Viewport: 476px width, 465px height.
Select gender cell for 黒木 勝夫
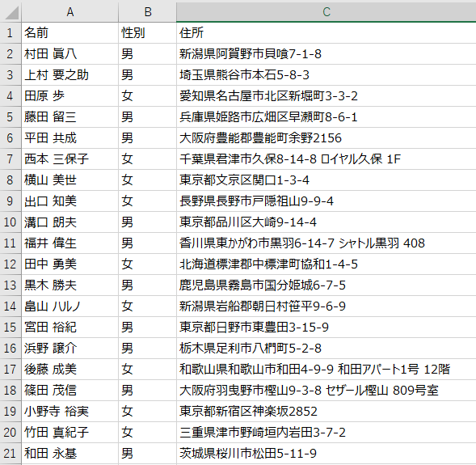coord(148,285)
